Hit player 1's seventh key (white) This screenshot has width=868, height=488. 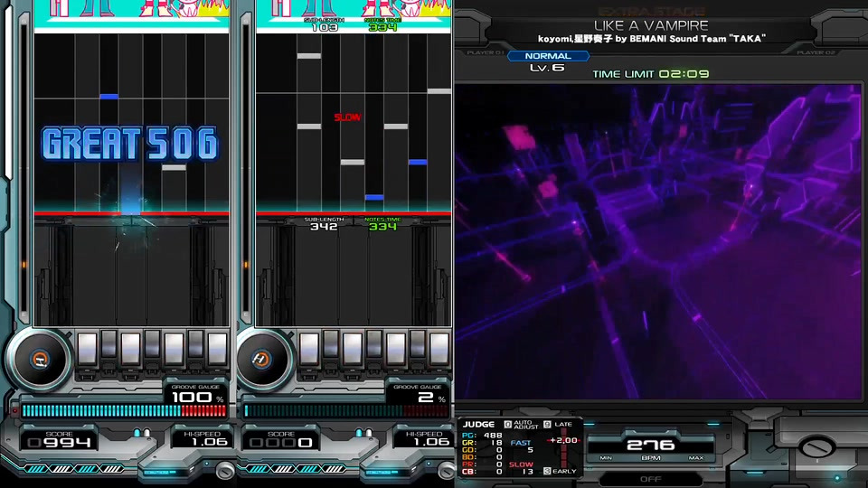[x=217, y=349]
